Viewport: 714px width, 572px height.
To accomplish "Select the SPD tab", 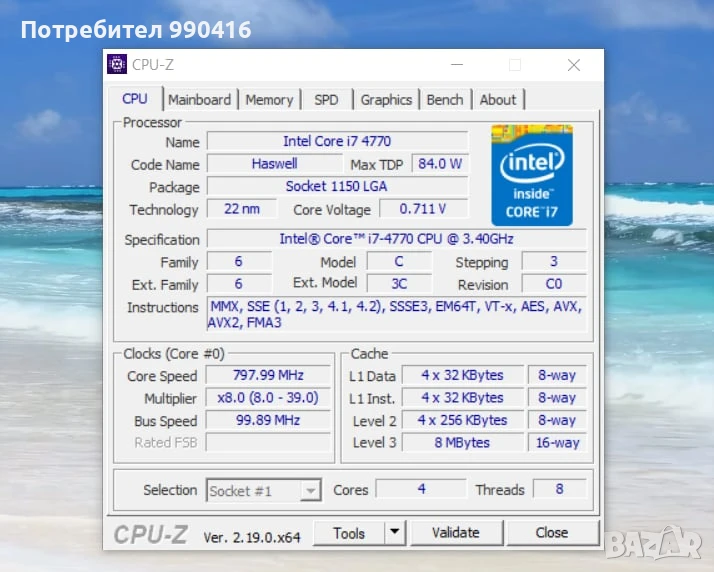I will 326,100.
